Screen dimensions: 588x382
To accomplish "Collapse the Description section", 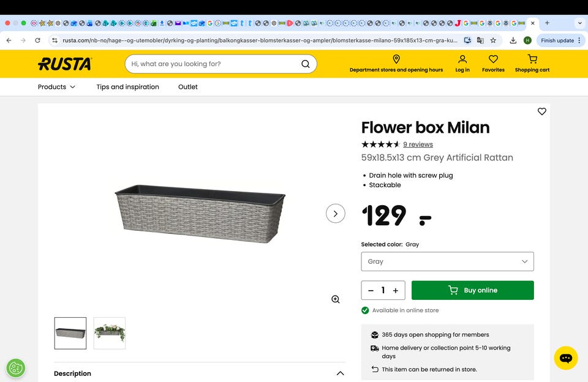I will click(x=341, y=373).
